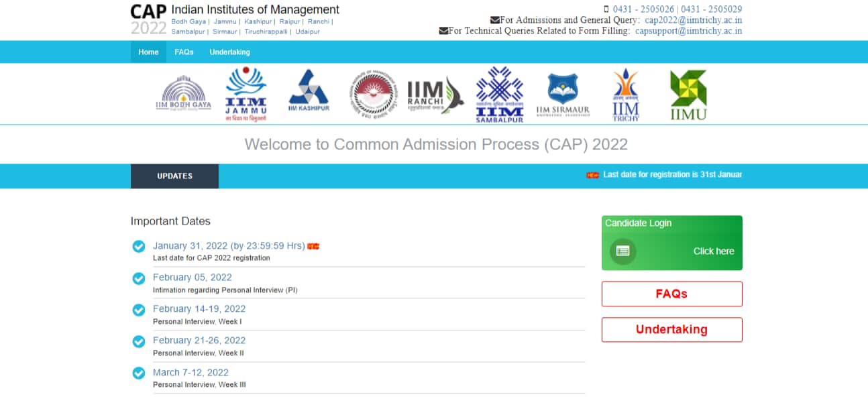
Task: Click the Undertaking button below FAQs
Action: tap(671, 329)
